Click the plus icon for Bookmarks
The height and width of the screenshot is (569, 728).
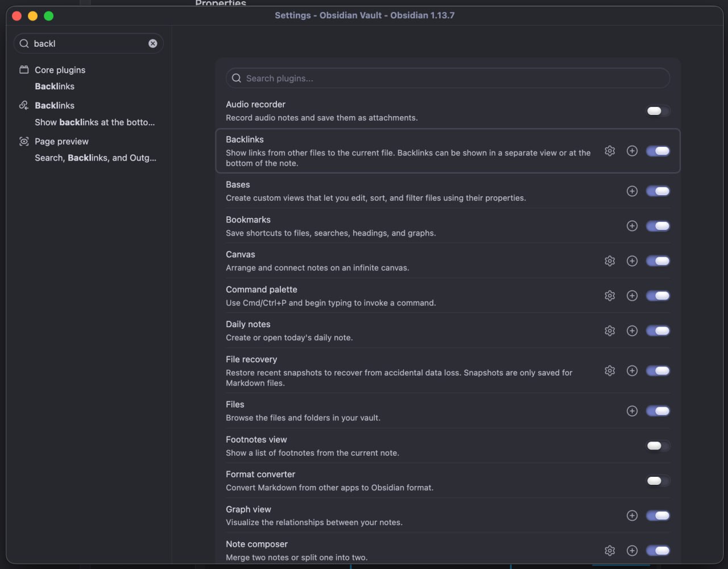pos(632,226)
